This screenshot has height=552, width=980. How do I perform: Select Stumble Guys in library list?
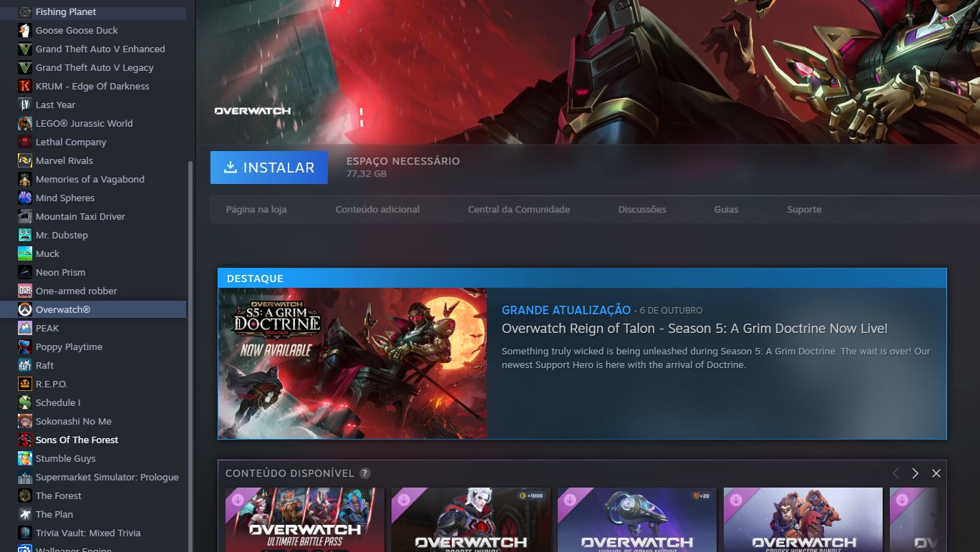click(93, 458)
